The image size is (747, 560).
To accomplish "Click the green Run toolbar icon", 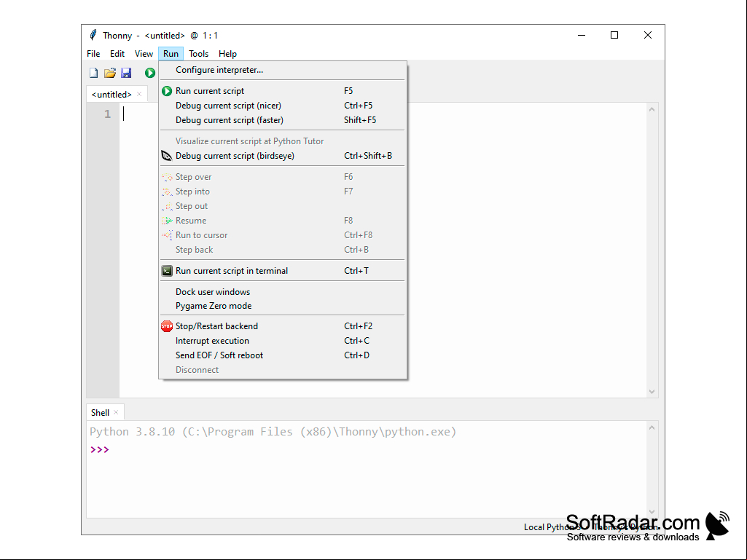I will pyautogui.click(x=150, y=73).
